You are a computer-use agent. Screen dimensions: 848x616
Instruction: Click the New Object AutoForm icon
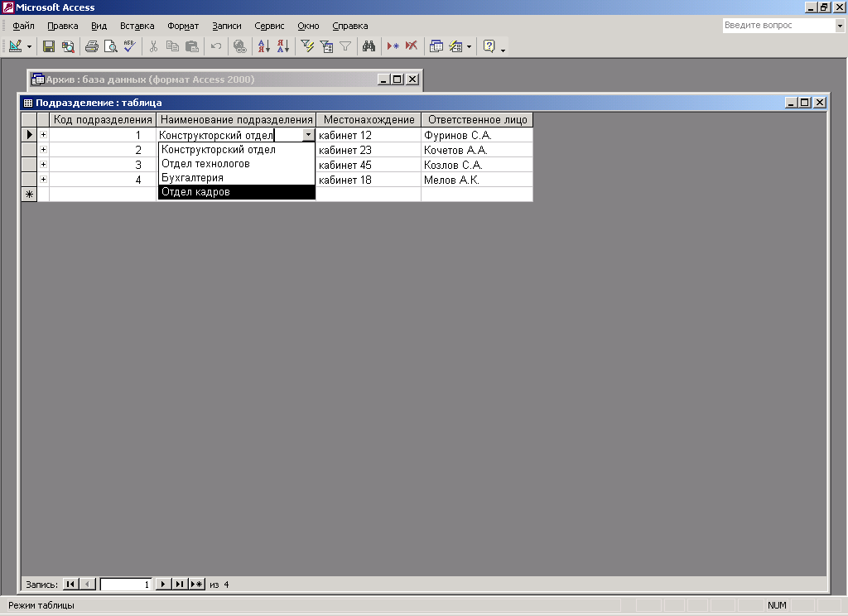[456, 46]
